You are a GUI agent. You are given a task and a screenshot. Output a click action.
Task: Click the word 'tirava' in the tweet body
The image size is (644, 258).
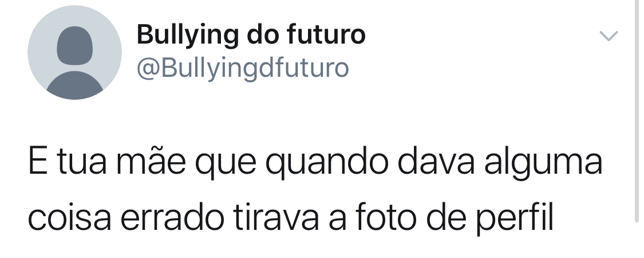tap(276, 218)
